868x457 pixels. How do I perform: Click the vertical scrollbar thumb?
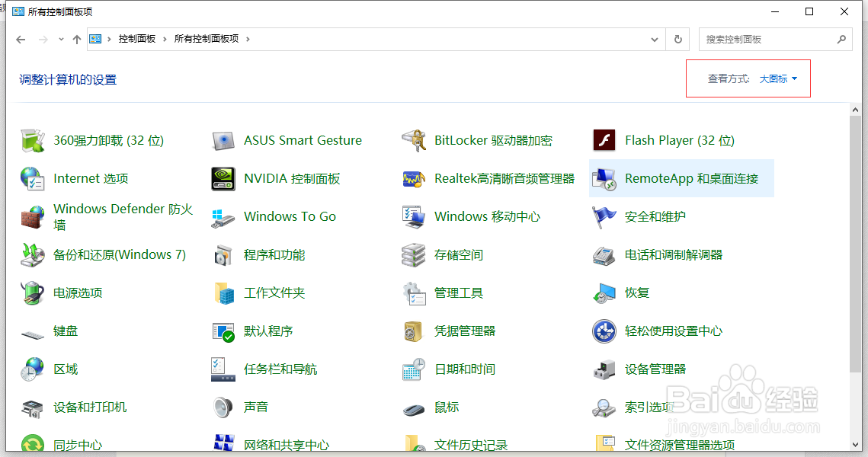856,244
